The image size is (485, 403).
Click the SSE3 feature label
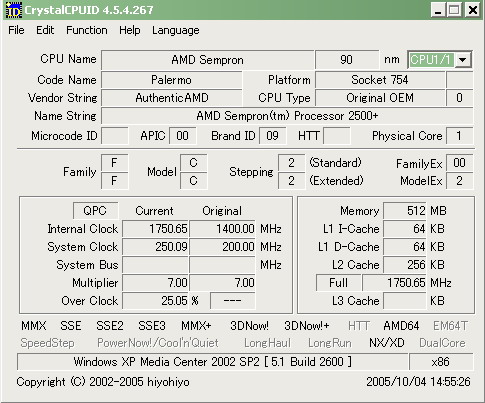pos(152,326)
